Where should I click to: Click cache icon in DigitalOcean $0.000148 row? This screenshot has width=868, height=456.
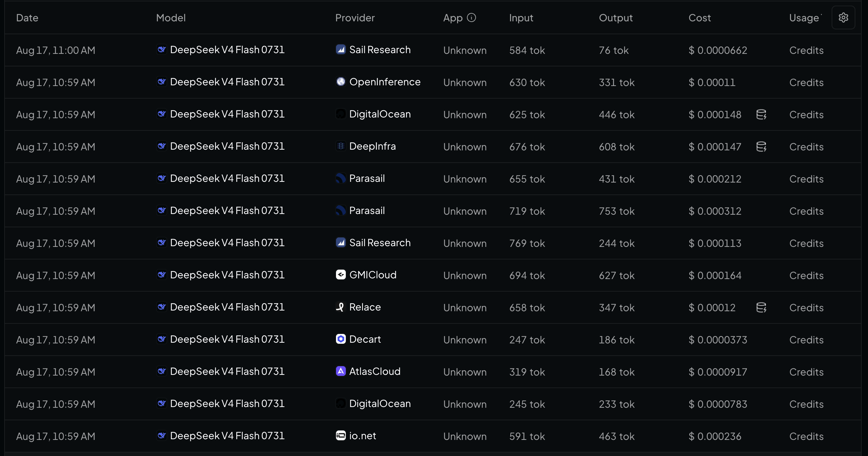point(761,114)
